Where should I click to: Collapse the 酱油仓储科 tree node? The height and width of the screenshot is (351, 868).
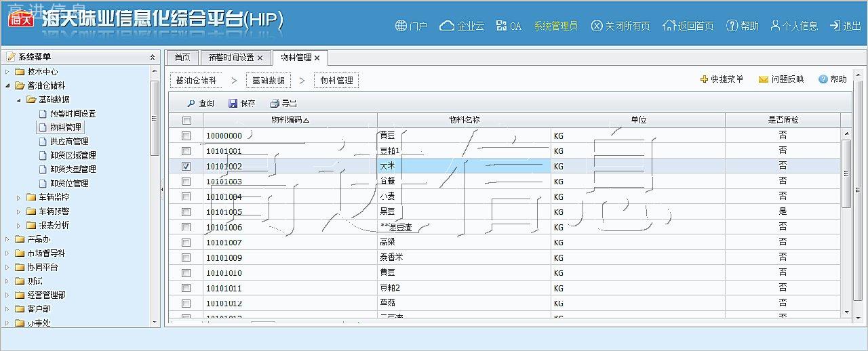pos(8,85)
